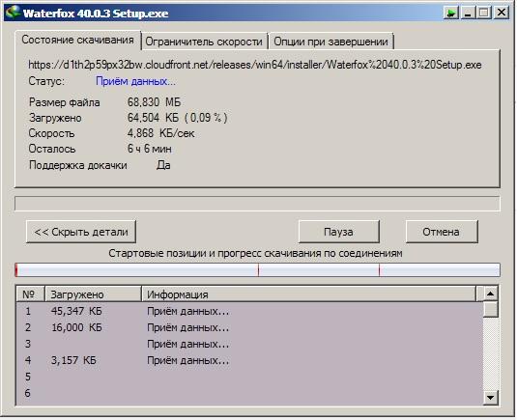
Task: Click the connections segment progress bar
Action: click(257, 270)
